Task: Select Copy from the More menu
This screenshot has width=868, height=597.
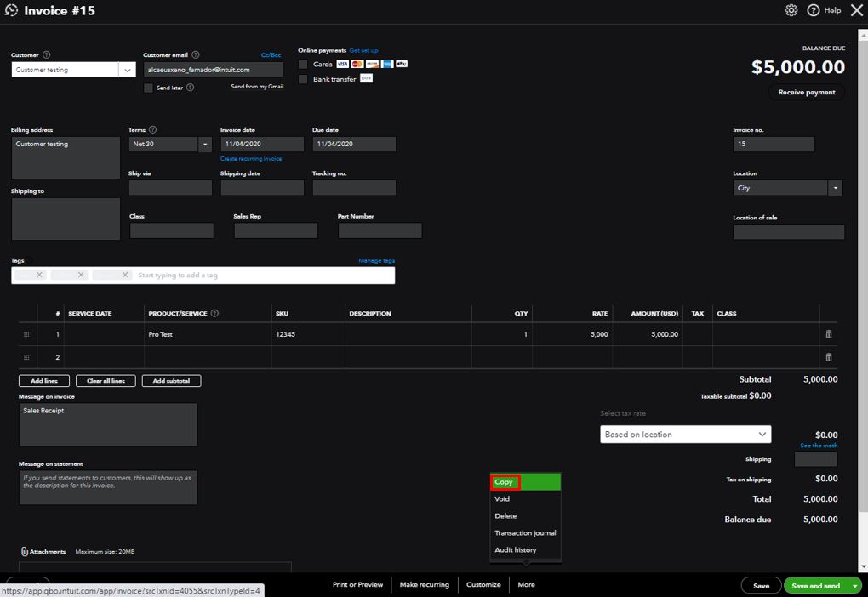Action: pyautogui.click(x=504, y=482)
